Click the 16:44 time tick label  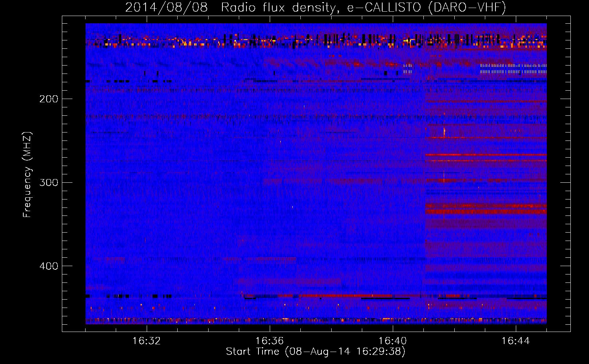pos(515,341)
